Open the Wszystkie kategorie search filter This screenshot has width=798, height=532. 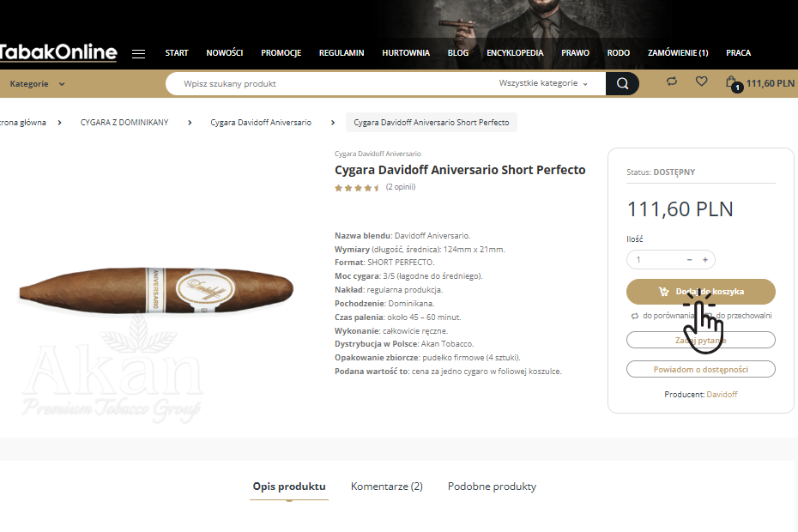543,84
